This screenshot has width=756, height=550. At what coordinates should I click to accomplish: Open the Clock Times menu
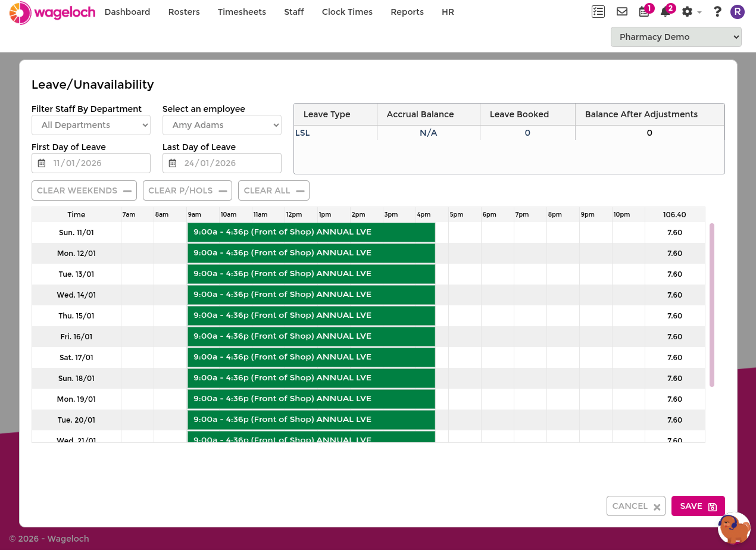click(347, 12)
